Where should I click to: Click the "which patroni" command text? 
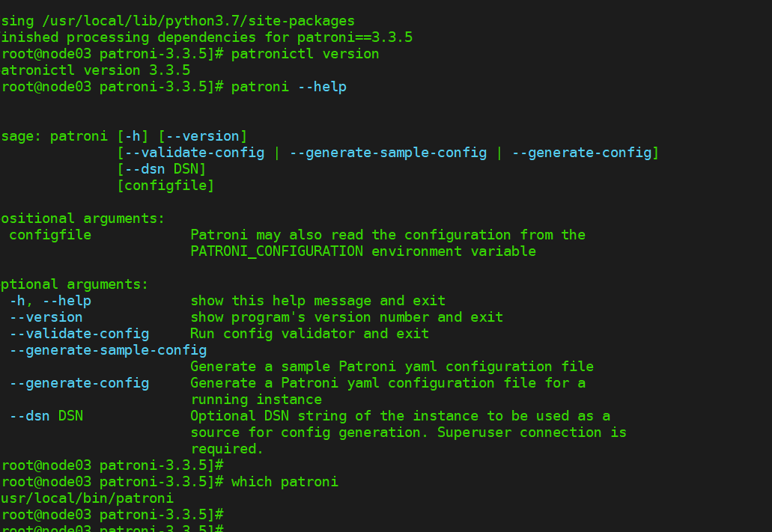pyautogui.click(x=285, y=482)
